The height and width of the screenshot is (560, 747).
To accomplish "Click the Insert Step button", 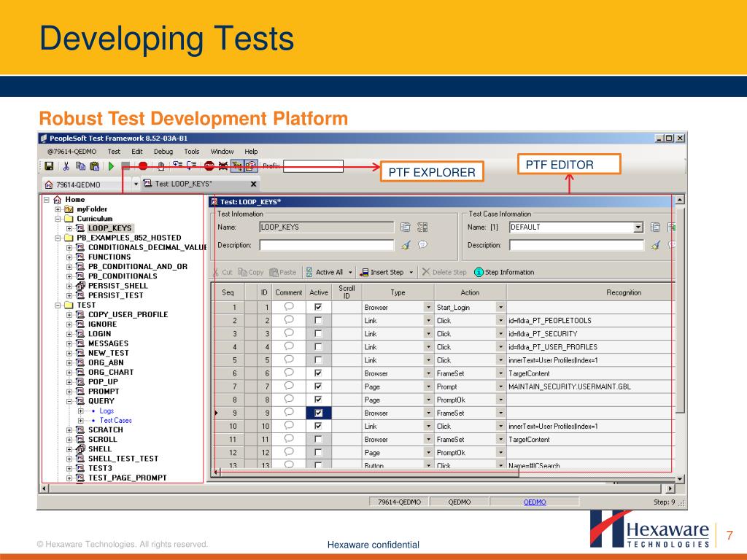I will 382,272.
